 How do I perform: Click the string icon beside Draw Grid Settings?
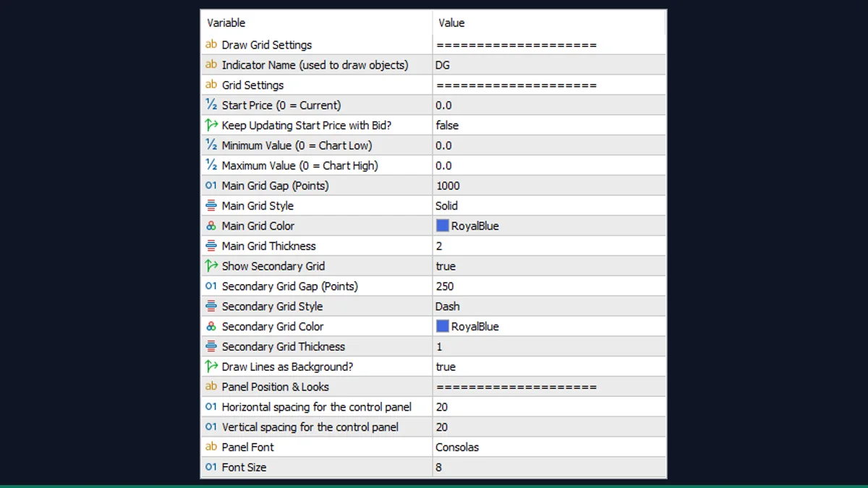211,45
